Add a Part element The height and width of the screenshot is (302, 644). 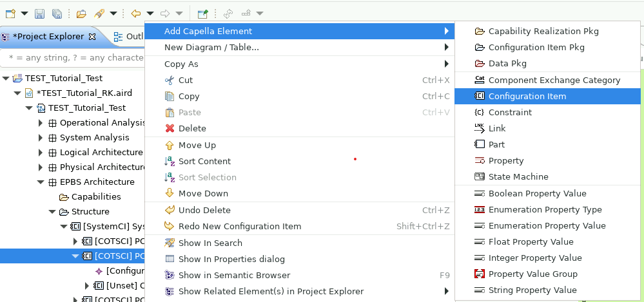(547, 144)
